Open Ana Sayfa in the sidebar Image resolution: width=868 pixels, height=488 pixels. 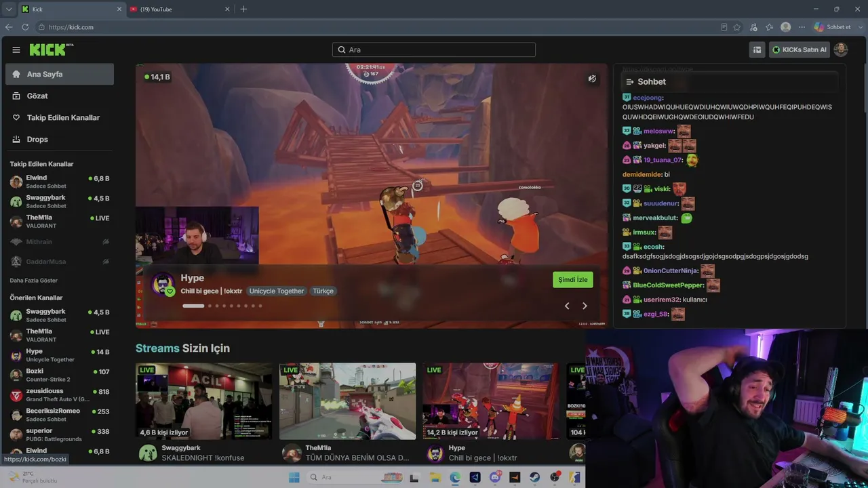(x=60, y=75)
